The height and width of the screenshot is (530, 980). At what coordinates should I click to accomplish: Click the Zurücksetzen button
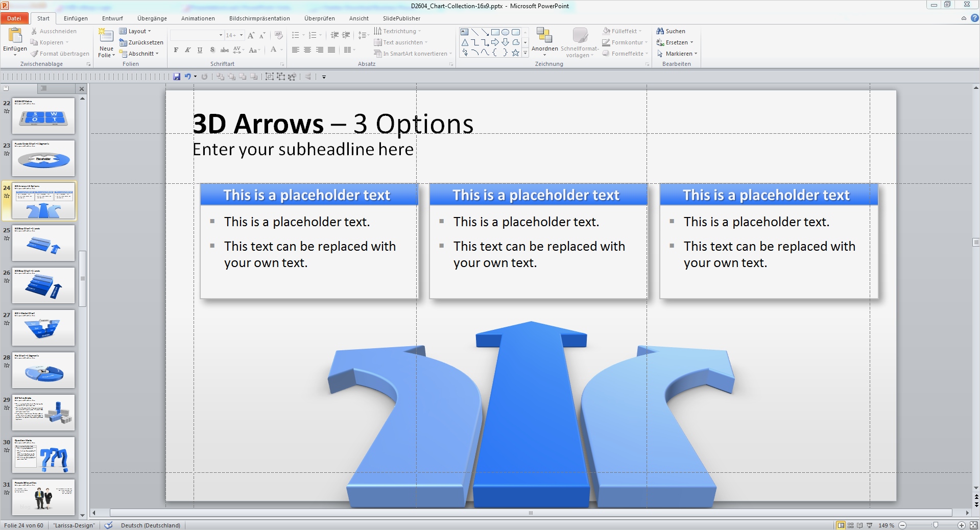(x=141, y=42)
